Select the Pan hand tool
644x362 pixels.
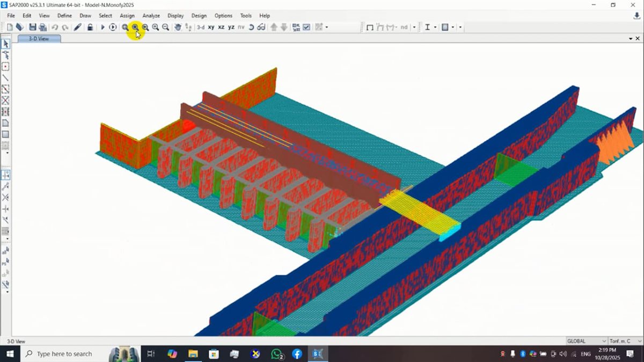[x=178, y=27]
